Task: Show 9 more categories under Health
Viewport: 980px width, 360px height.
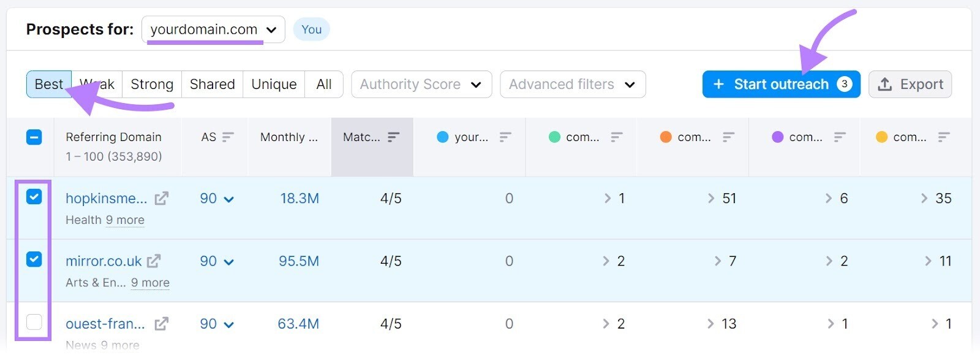Action: (125, 220)
